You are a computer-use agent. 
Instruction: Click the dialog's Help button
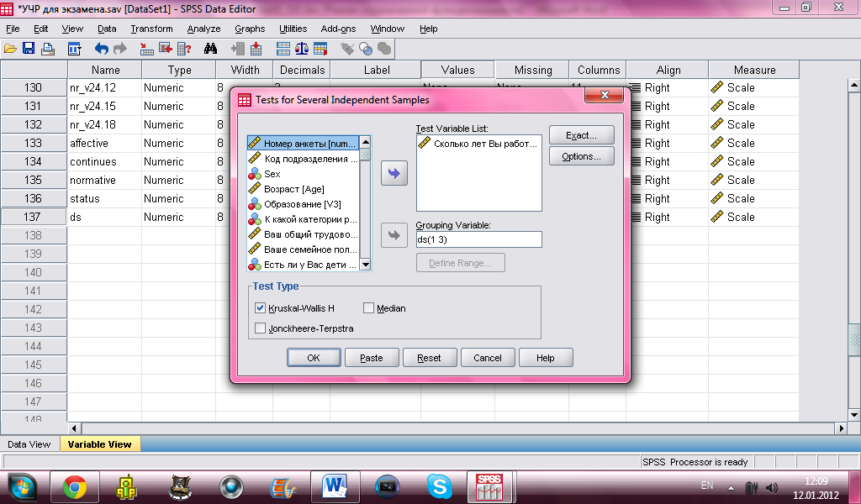pyautogui.click(x=545, y=358)
